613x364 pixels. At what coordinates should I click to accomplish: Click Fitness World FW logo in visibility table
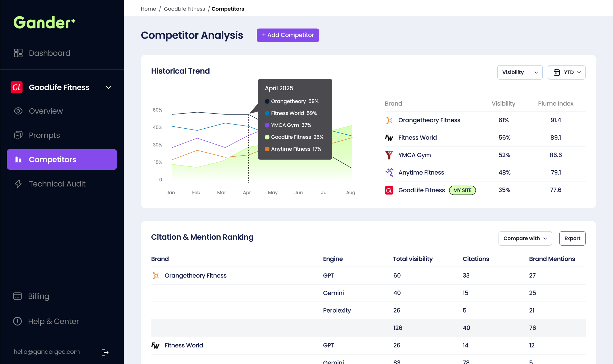(389, 138)
